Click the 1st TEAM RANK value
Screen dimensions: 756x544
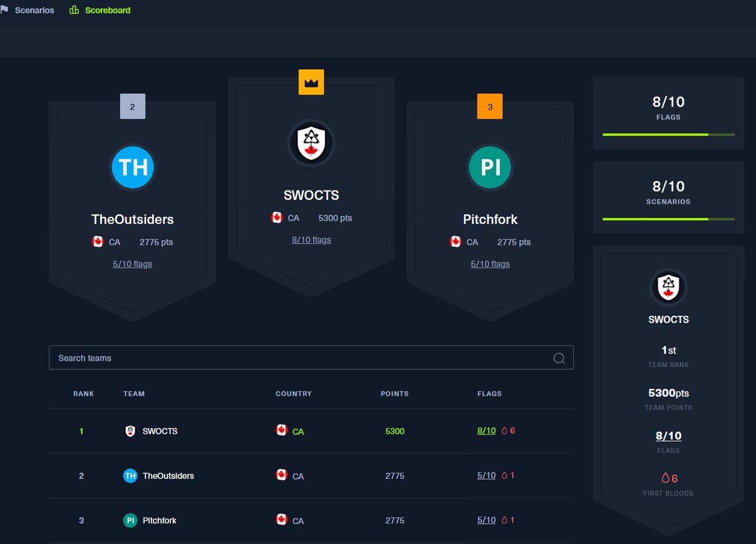coord(668,350)
